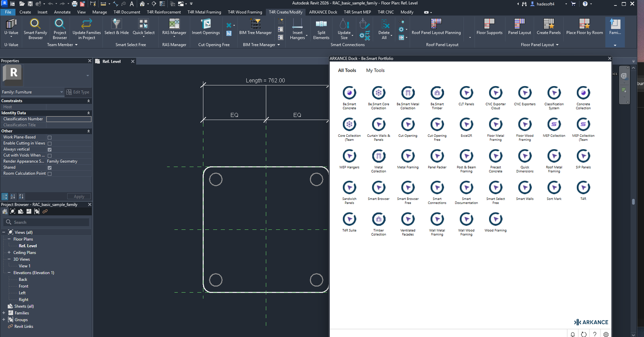Select the Sheets (all) node
The image size is (644, 337).
point(23,306)
